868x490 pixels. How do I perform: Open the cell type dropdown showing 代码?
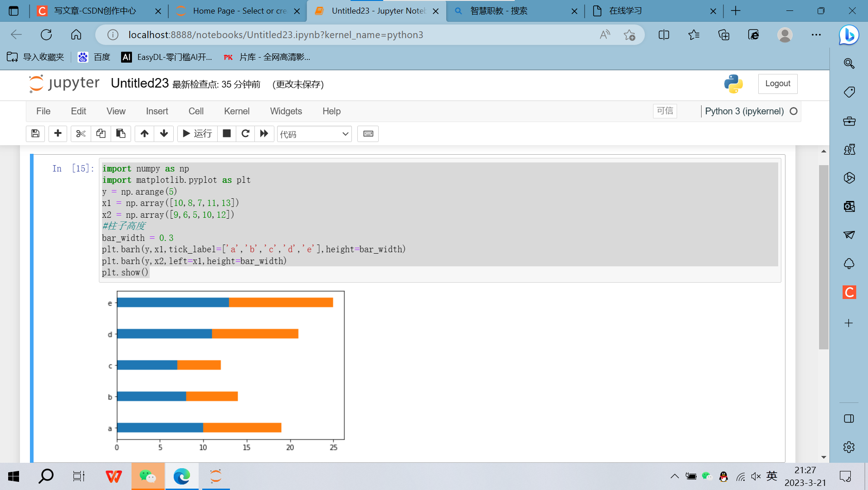click(314, 133)
